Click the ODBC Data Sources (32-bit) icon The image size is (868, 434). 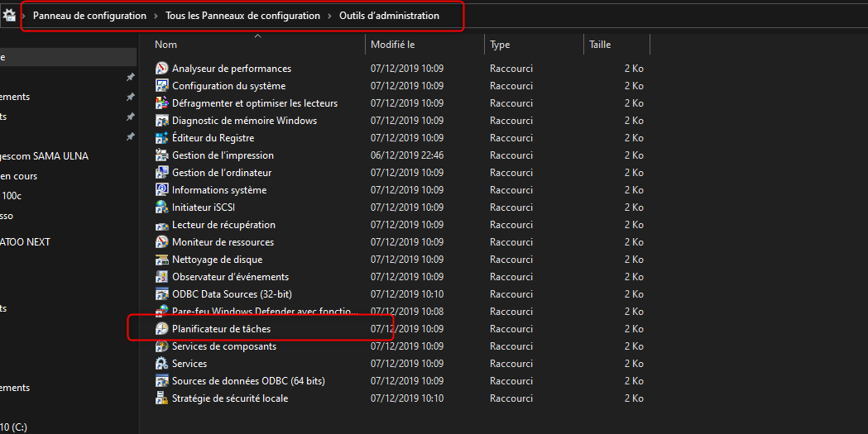click(161, 294)
